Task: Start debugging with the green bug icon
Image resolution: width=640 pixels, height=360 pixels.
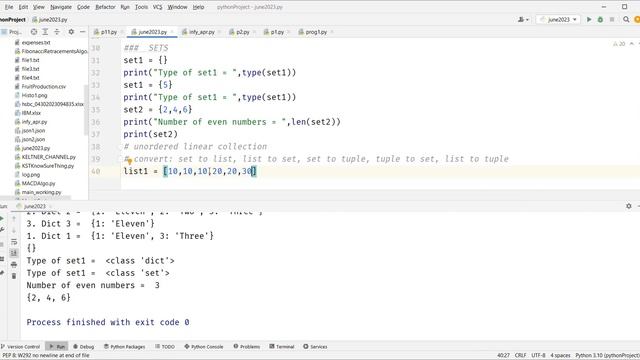Action: [x=600, y=20]
